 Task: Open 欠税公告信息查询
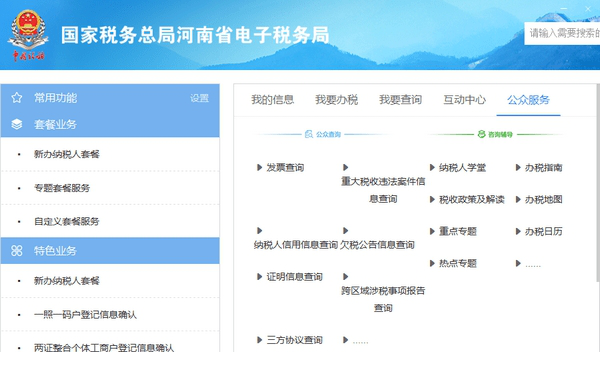377,245
